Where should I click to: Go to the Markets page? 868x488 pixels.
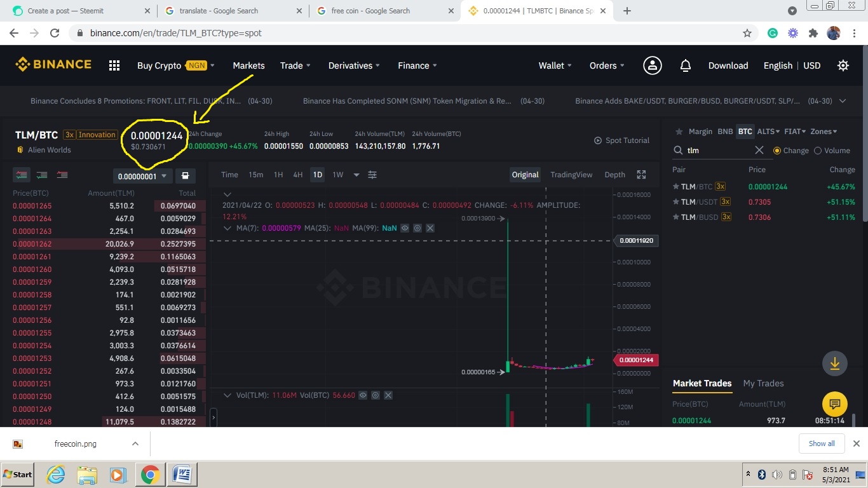pos(248,65)
